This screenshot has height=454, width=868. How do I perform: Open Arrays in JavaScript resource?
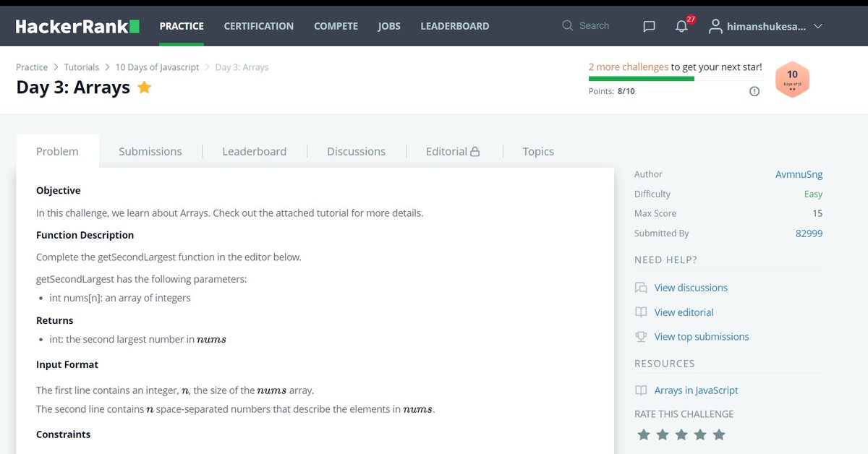click(696, 390)
